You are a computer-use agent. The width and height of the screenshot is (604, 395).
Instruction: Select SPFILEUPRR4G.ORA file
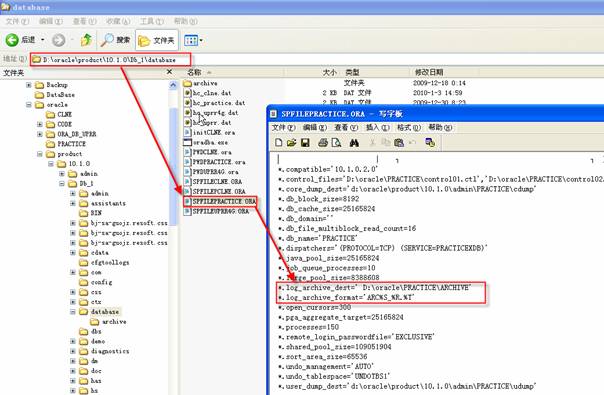point(216,211)
